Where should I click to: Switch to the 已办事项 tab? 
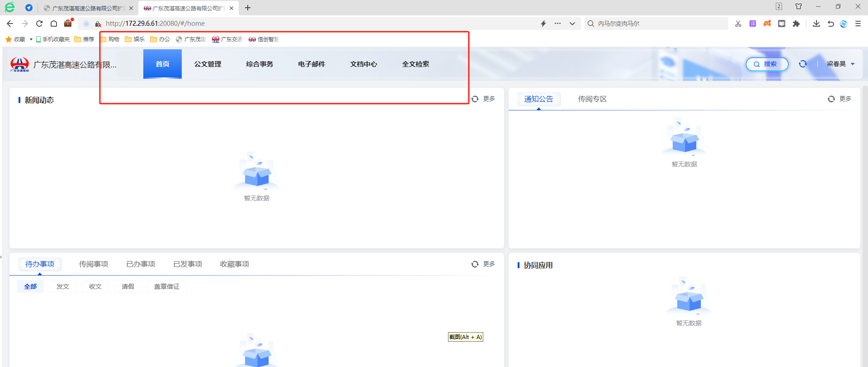tap(141, 264)
